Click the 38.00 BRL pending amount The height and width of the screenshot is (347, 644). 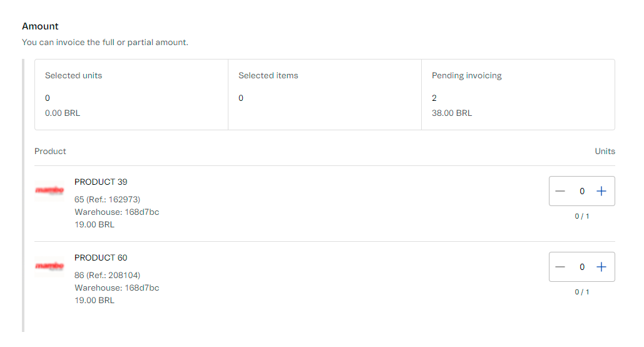452,113
